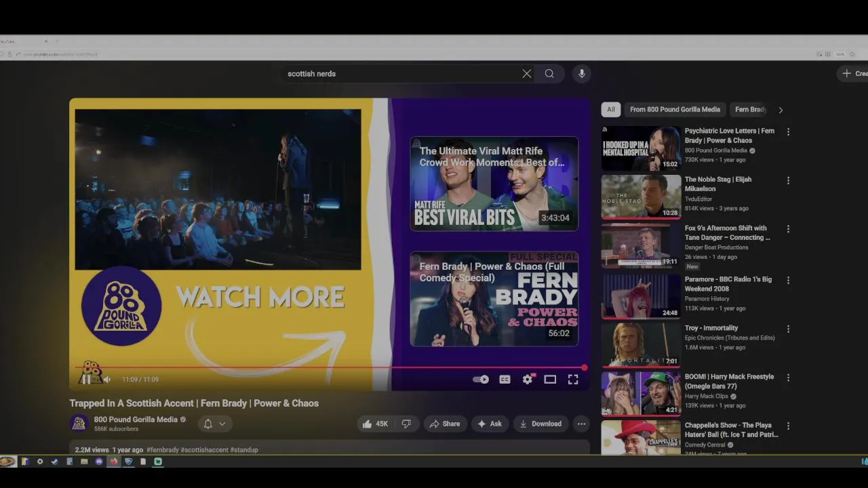Click the red video progress bar
868x488 pixels.
tap(330, 368)
